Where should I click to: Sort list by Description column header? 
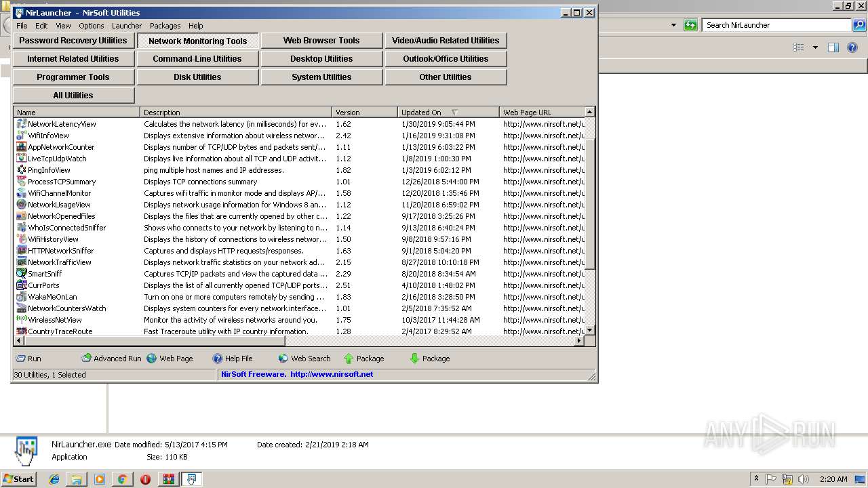(236, 113)
